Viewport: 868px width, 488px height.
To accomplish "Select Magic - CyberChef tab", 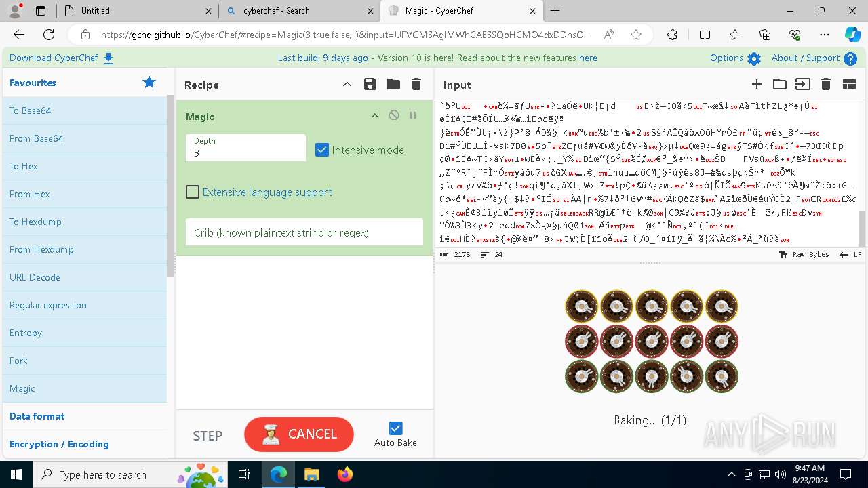I will [x=461, y=11].
